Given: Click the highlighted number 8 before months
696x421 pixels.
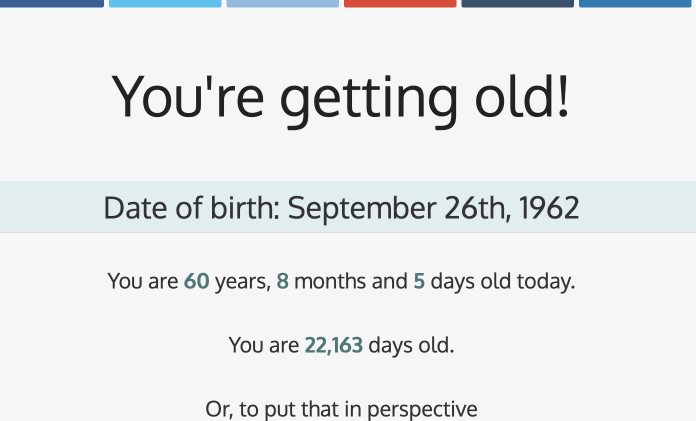Looking at the screenshot, I should 283,281.
